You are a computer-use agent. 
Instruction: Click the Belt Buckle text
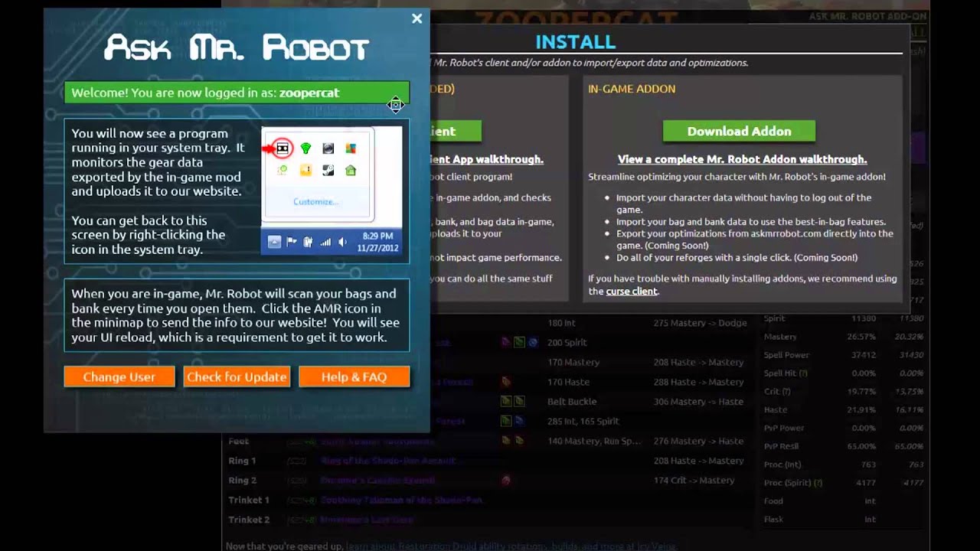pyautogui.click(x=572, y=401)
